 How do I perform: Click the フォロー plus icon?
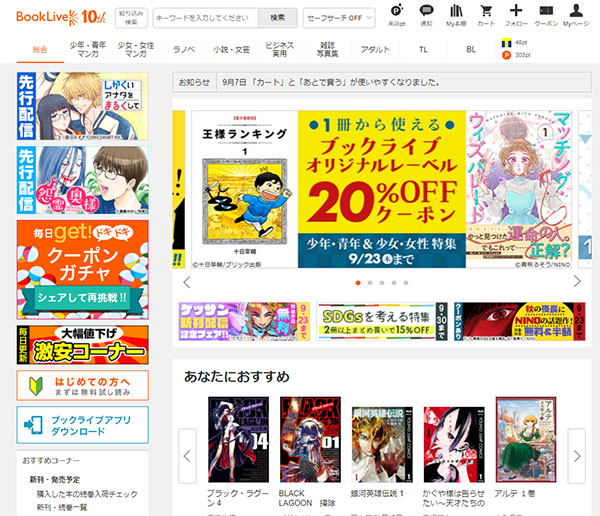point(516,15)
